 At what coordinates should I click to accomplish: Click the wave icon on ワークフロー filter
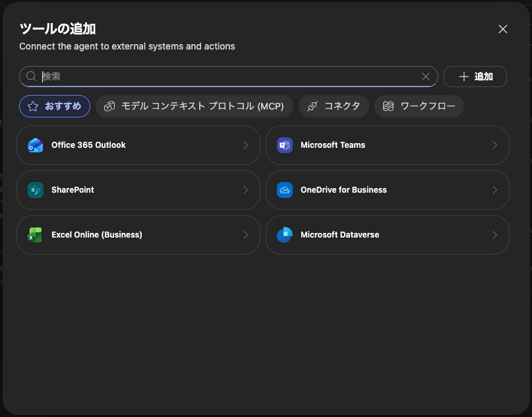[x=388, y=106]
